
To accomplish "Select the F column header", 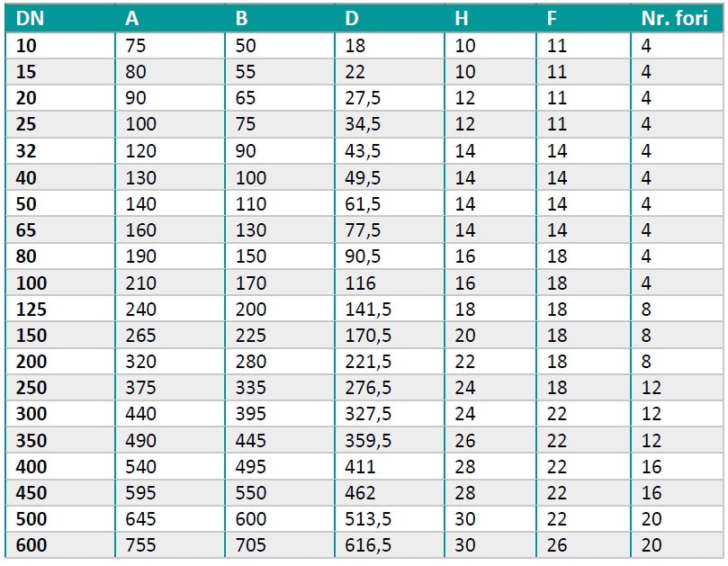I will (552, 19).
